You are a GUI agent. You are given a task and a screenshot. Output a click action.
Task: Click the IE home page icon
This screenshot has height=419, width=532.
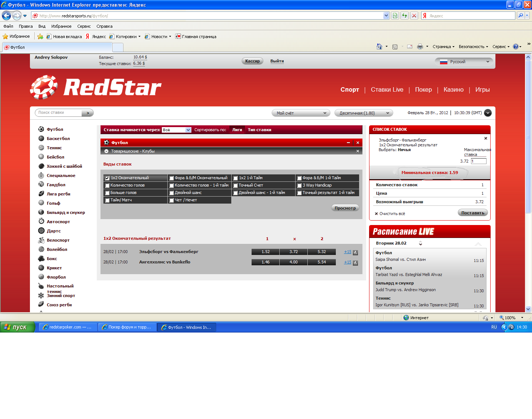[379, 47]
